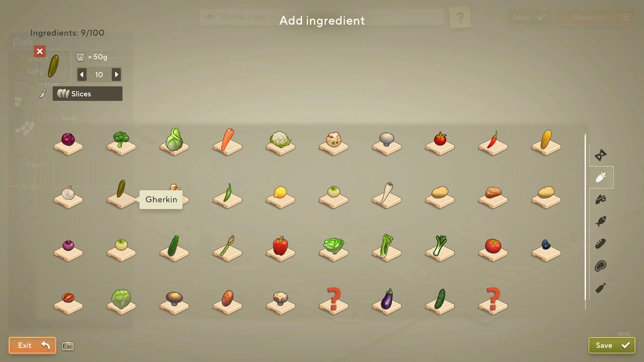Click the orange Exit button

point(32,345)
